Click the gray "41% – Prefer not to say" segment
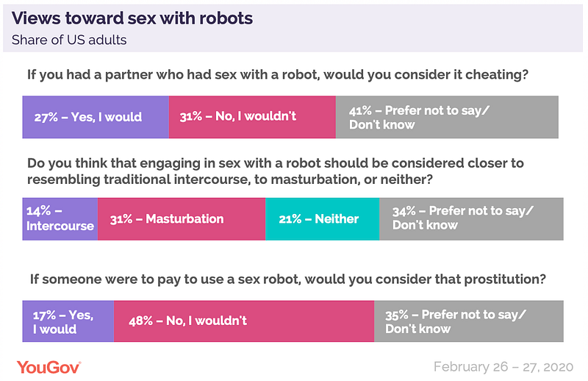The width and height of the screenshot is (588, 381). click(447, 117)
